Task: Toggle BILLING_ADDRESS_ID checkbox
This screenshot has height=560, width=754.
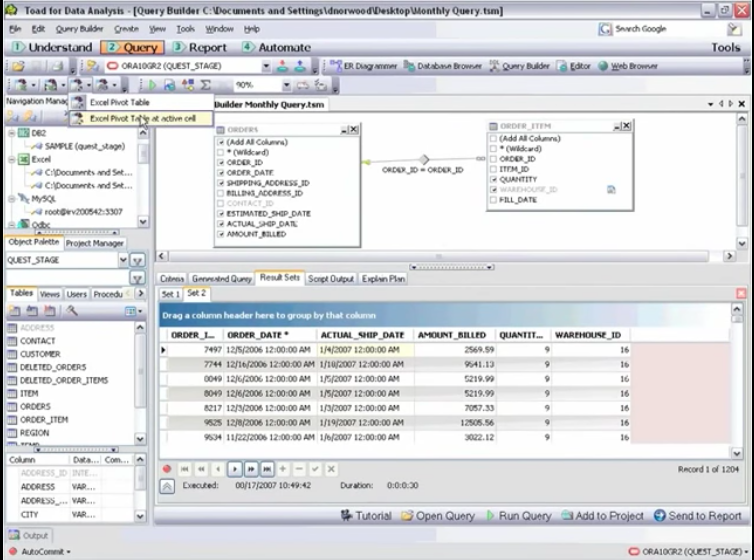Action: (221, 193)
